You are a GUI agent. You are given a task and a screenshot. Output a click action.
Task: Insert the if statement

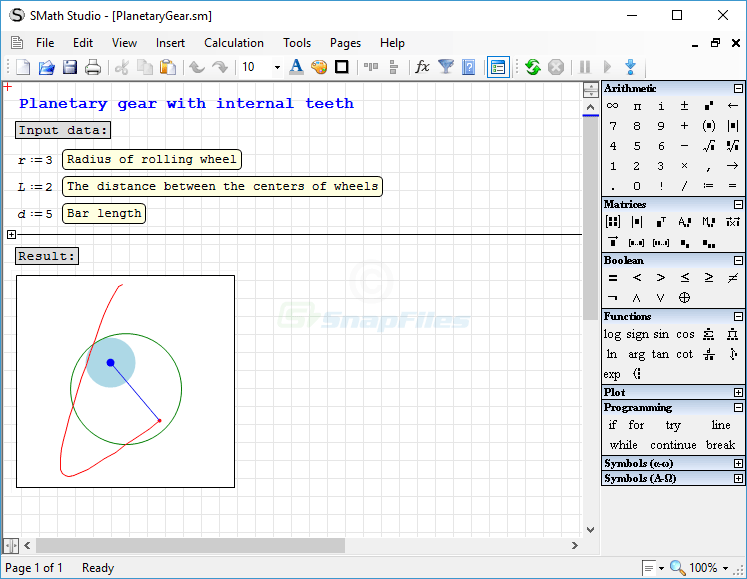click(613, 425)
